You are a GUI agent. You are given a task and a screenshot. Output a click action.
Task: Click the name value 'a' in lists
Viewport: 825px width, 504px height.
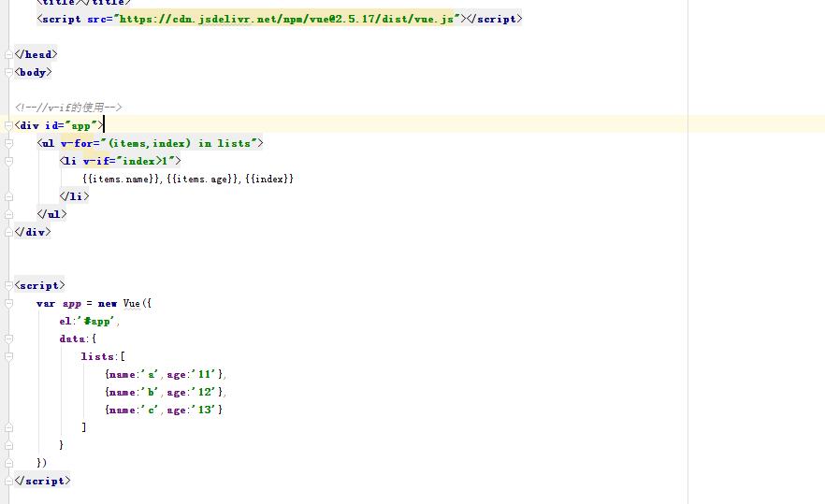point(150,374)
